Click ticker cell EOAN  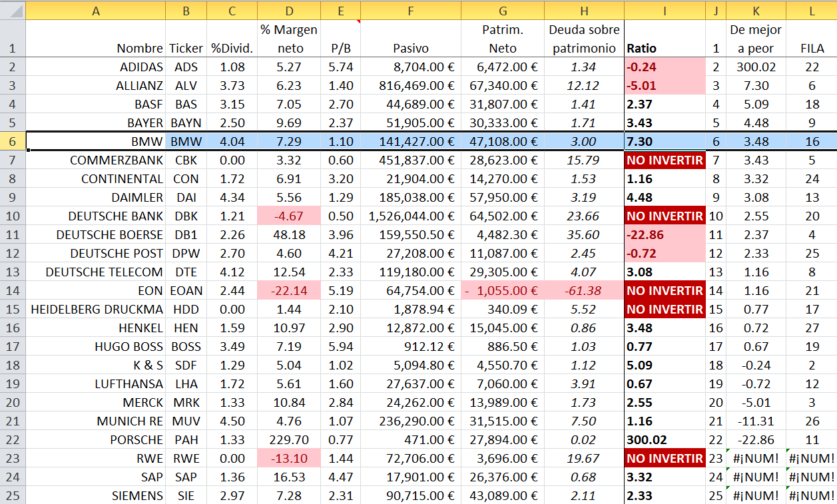[x=186, y=290]
